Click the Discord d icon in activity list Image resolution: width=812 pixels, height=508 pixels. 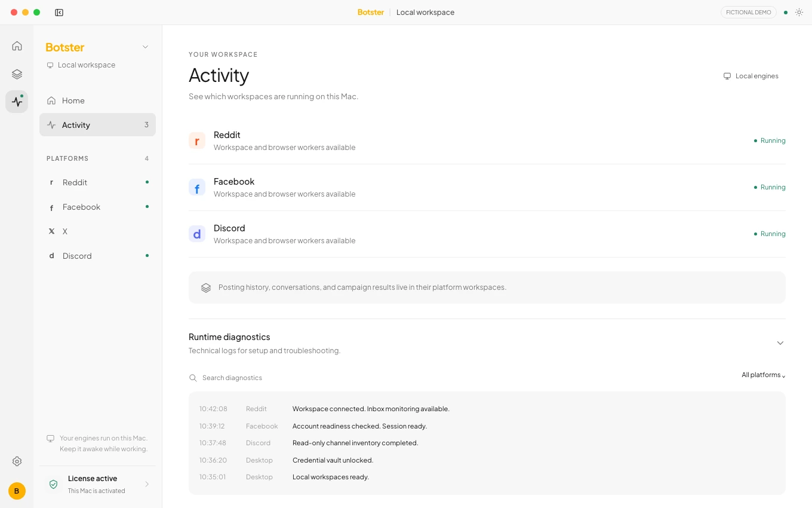tap(197, 234)
